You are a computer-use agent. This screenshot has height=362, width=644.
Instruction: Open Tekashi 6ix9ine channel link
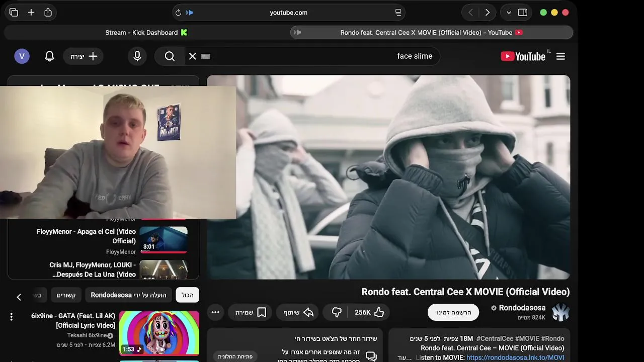point(90,335)
